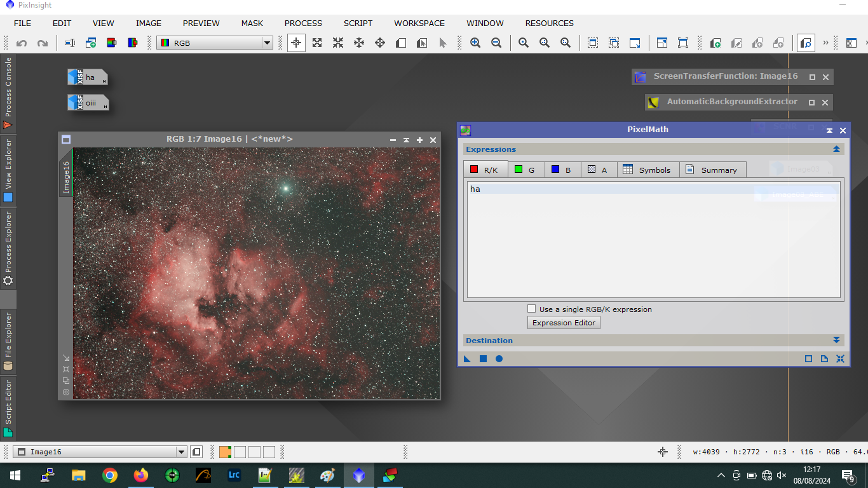
Task: Click the PixelMath browse documentation icon
Action: (824, 359)
